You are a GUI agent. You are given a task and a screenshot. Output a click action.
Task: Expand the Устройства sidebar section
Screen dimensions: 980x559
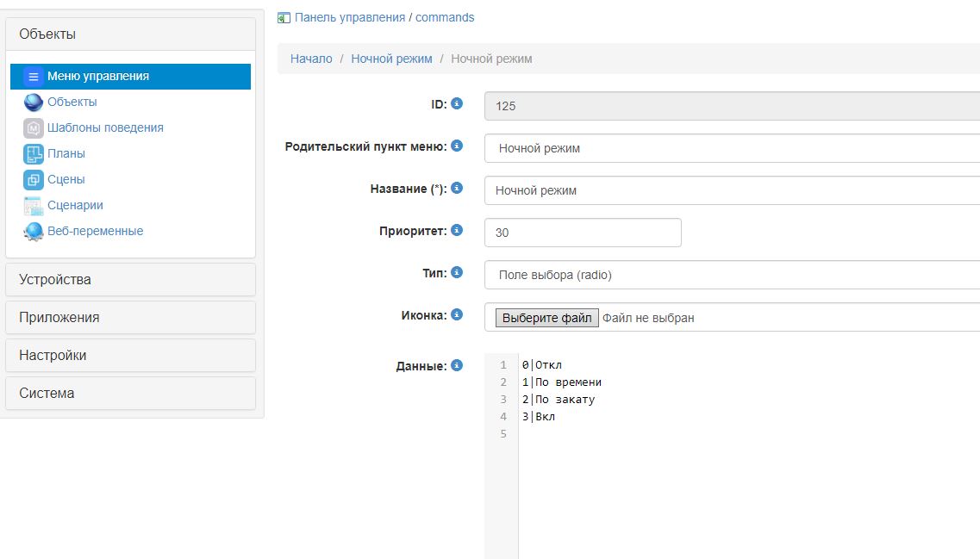131,280
